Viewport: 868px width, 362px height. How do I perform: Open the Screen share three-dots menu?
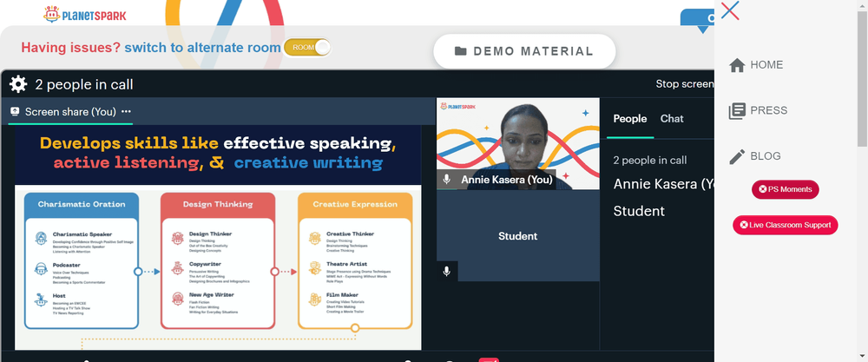pos(126,111)
